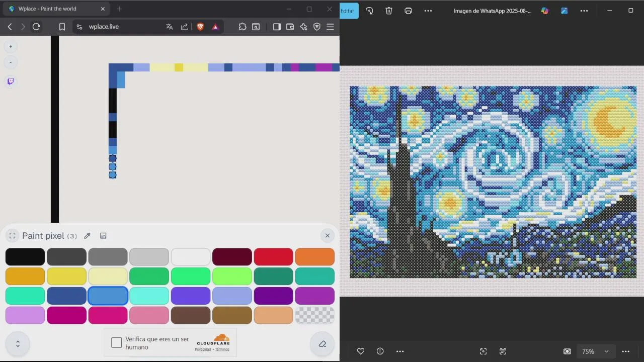The image size is (644, 362).
Task: Pick the black color swatch
Action: click(25, 257)
